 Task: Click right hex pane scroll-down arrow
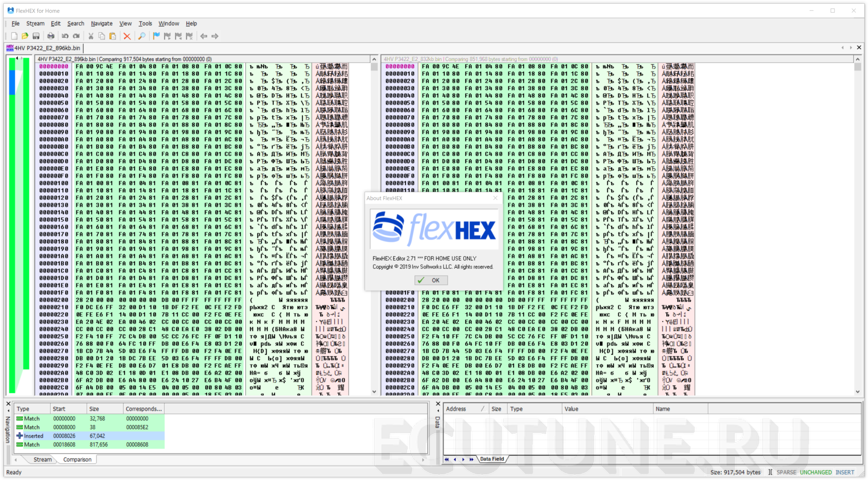(858, 392)
